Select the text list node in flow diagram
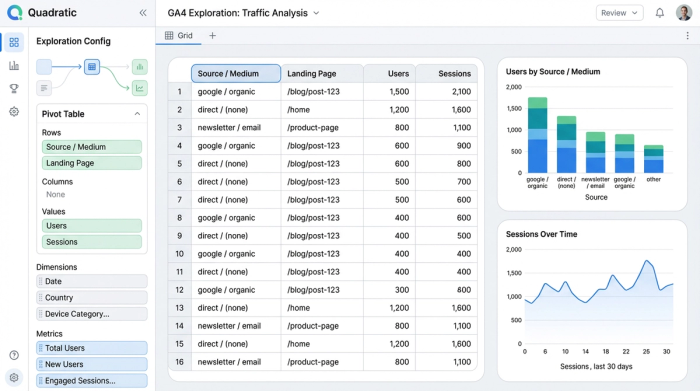The image size is (700, 391). pyautogui.click(x=44, y=88)
